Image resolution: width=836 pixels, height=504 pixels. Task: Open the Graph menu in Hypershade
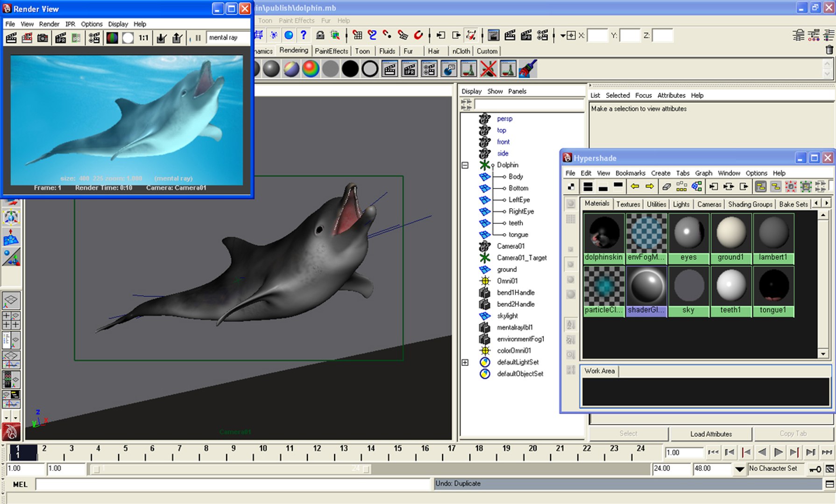point(703,173)
